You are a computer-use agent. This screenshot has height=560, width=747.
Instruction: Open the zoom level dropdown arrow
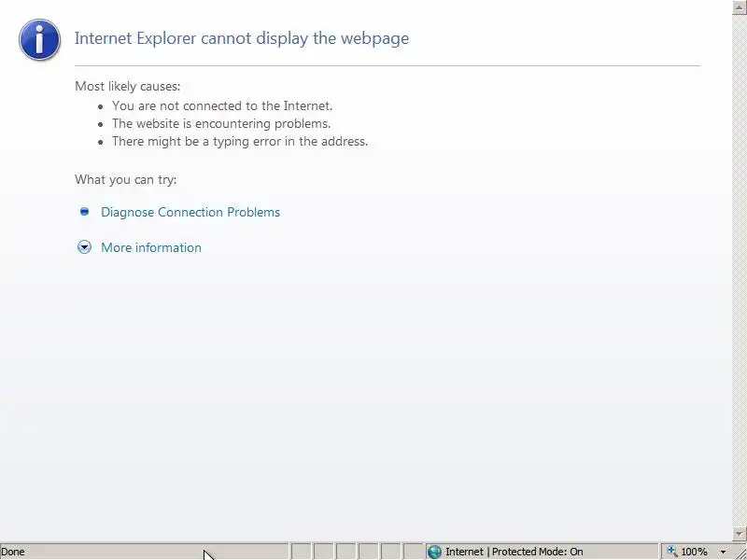tap(723, 552)
